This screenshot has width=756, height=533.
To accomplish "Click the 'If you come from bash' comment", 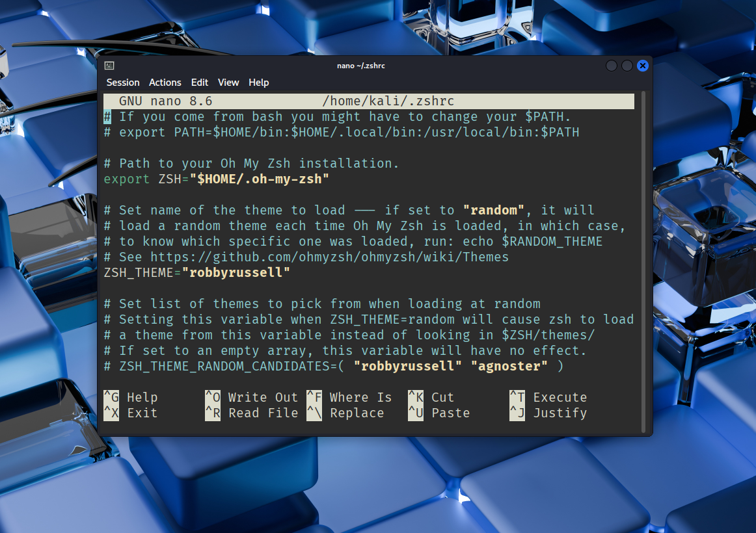I will click(337, 116).
